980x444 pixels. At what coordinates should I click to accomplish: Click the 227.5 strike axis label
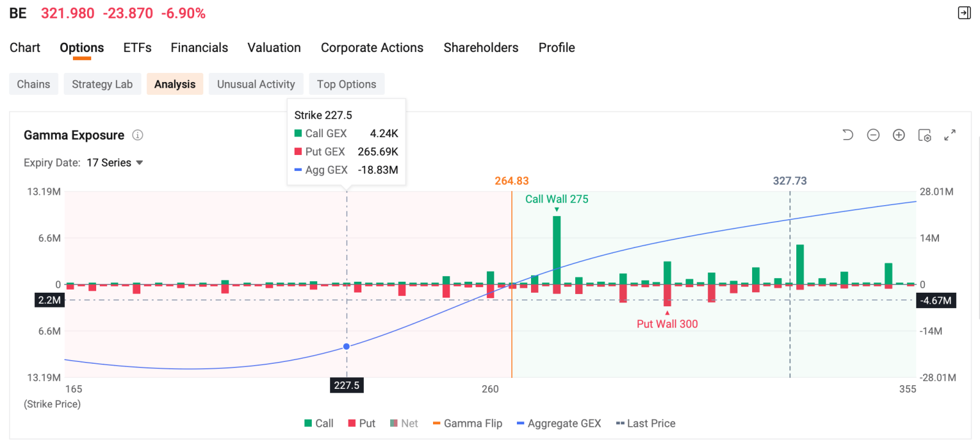[347, 385]
